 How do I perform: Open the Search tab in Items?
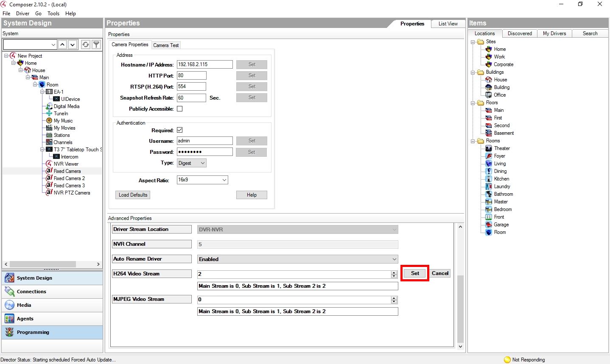[x=590, y=33]
